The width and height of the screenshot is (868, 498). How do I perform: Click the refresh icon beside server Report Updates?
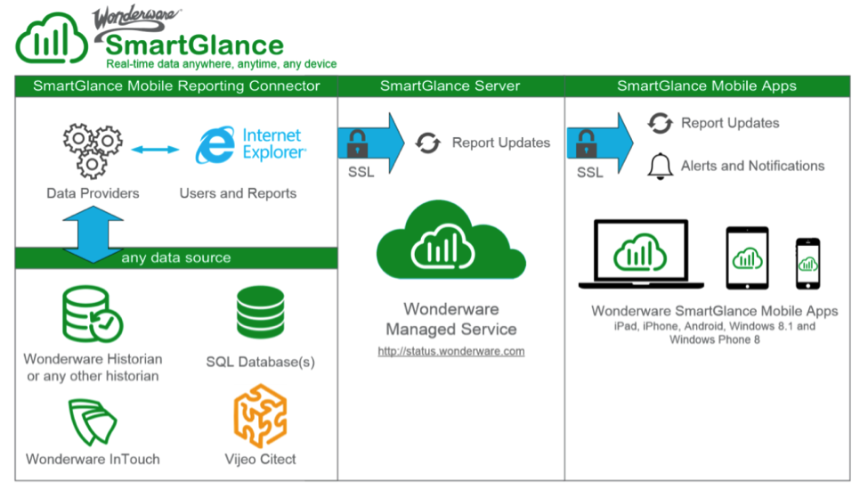click(428, 143)
